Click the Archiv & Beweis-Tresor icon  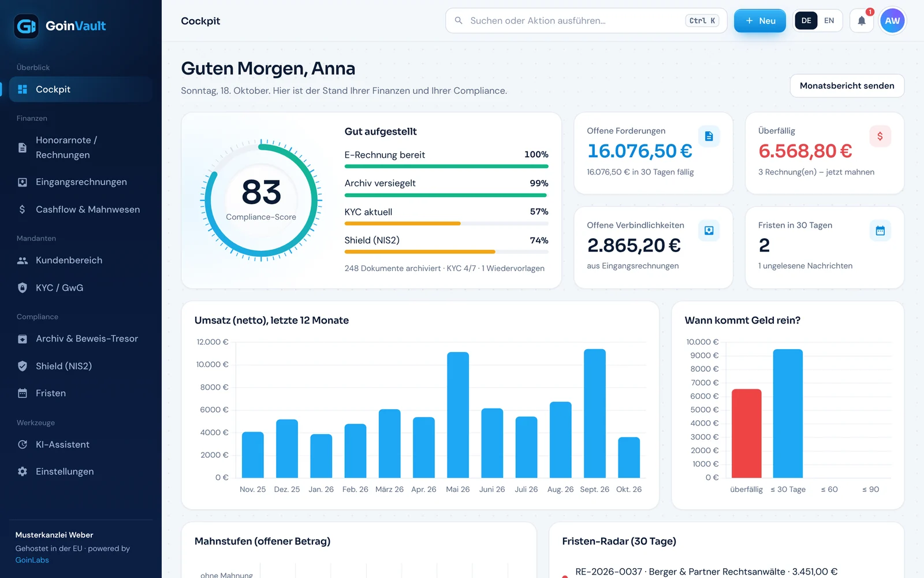[x=23, y=339]
